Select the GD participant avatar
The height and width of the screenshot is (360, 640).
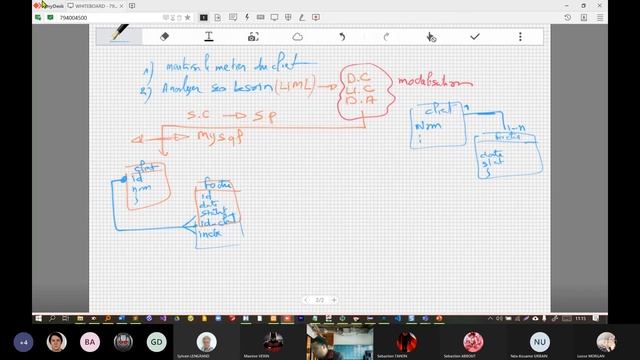(x=156, y=342)
